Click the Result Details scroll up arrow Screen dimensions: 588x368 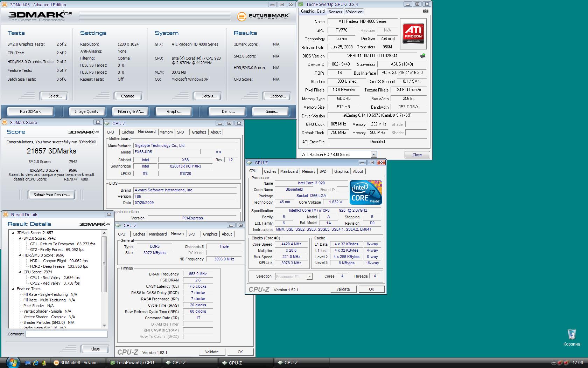pos(104,233)
